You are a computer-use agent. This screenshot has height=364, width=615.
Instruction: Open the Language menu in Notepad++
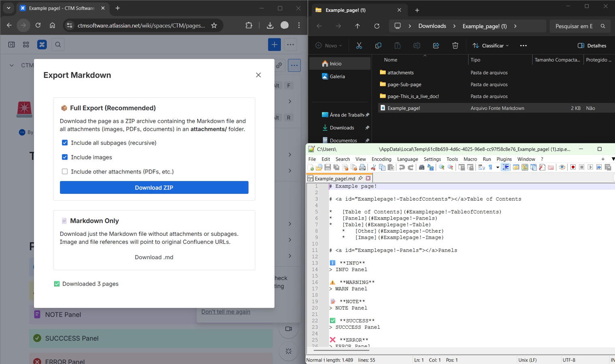coord(407,159)
